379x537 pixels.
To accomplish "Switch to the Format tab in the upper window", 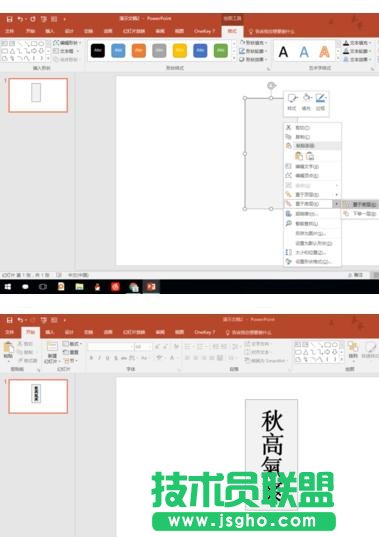I will (x=232, y=31).
